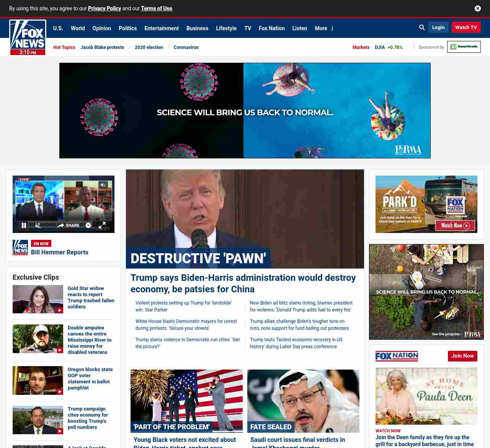The image size is (490, 448).
Task: Expand live video to fullscreen
Action: click(x=102, y=225)
